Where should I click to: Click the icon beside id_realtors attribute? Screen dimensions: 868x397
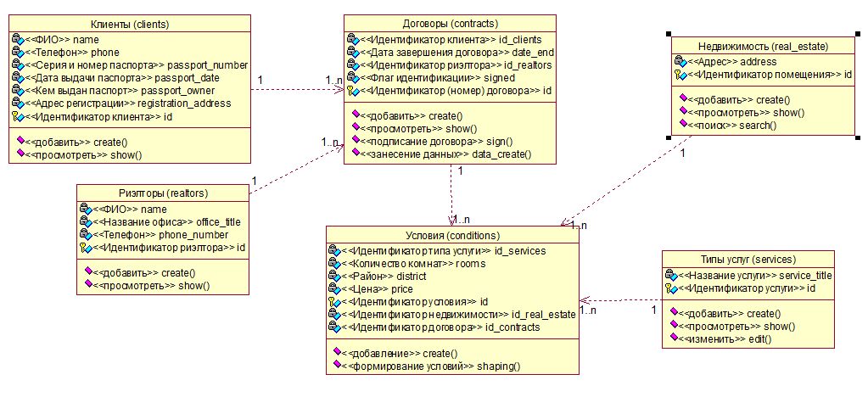pyautogui.click(x=353, y=64)
